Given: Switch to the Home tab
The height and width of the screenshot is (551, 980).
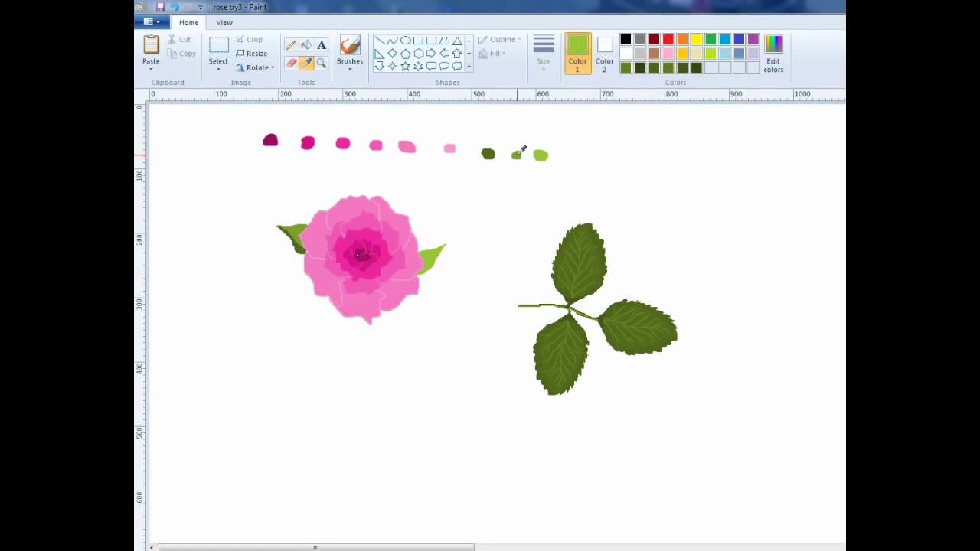Looking at the screenshot, I should coord(188,23).
